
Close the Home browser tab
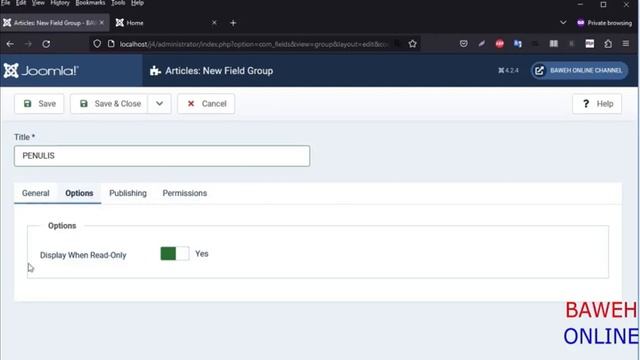(x=214, y=23)
